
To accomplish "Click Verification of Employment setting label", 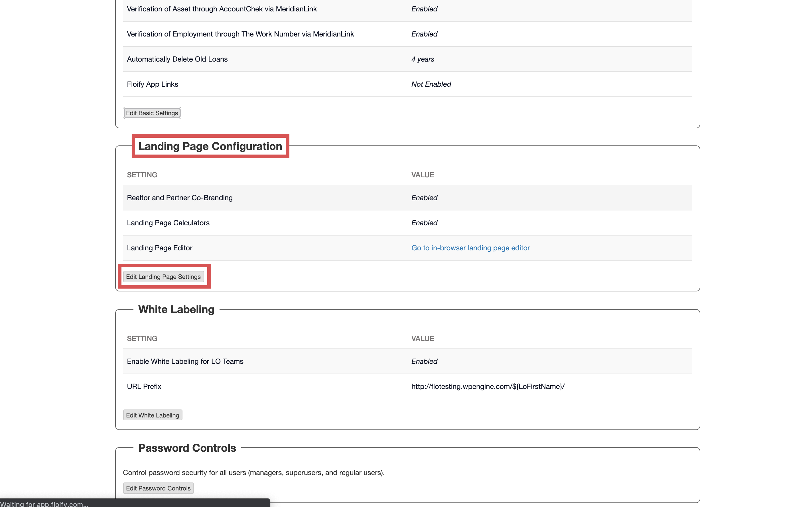I will coord(240,34).
